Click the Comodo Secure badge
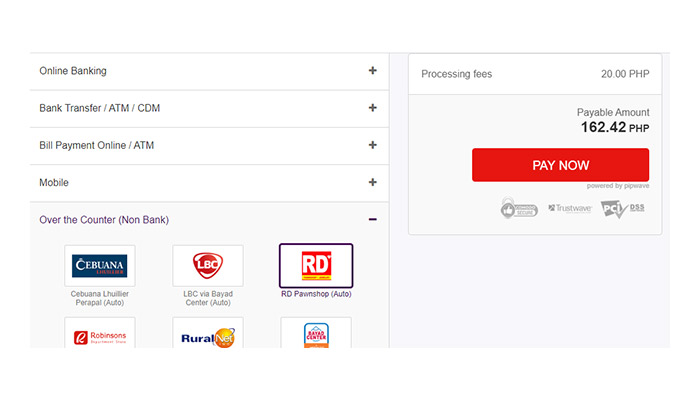The height and width of the screenshot is (400, 700). (x=520, y=208)
